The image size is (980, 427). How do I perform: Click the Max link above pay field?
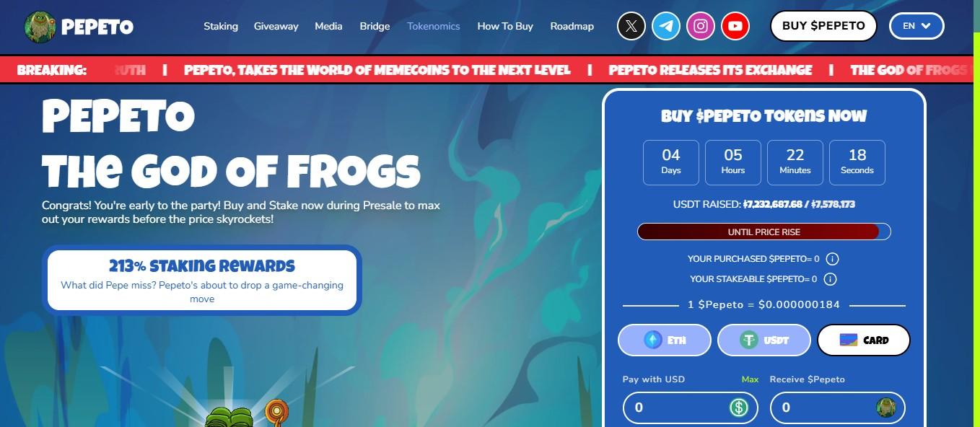(750, 379)
